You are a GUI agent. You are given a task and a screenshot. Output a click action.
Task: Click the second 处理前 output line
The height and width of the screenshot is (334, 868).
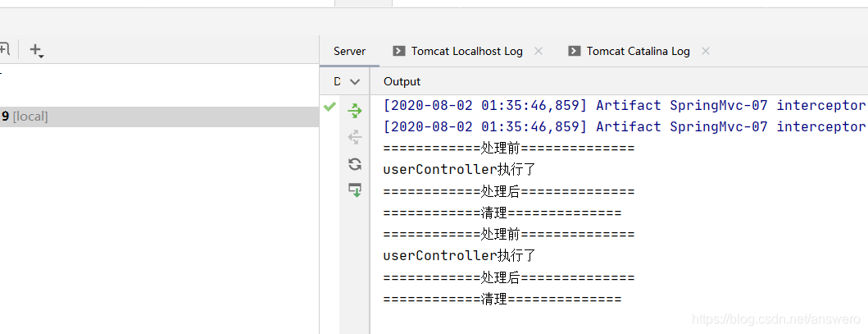point(509,235)
